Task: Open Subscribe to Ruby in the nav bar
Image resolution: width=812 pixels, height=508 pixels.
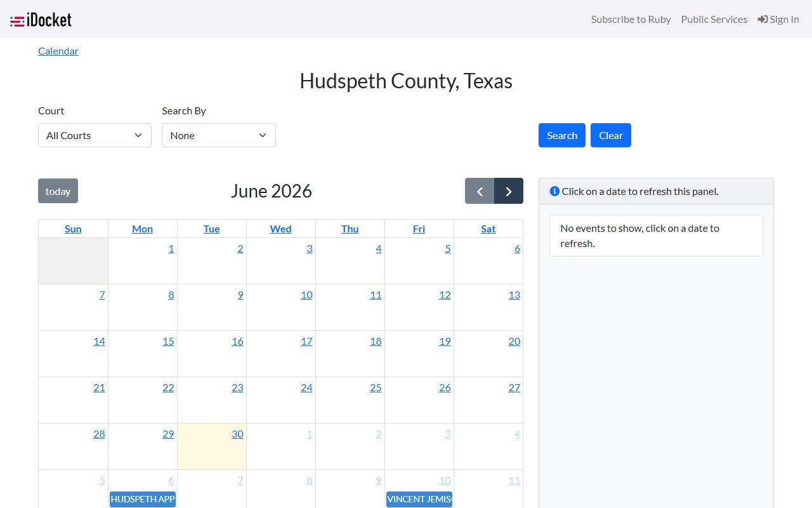Action: coord(631,19)
